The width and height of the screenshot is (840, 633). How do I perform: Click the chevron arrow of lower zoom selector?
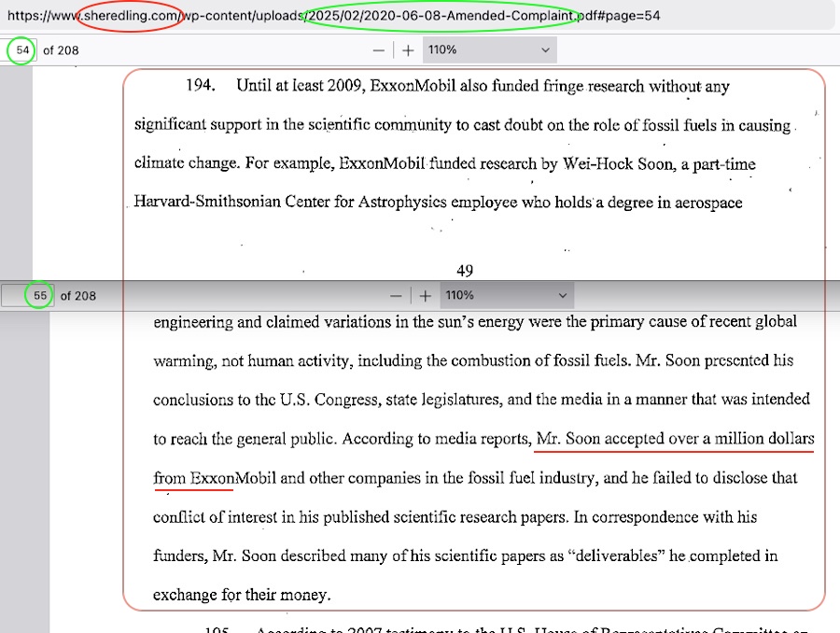[562, 295]
